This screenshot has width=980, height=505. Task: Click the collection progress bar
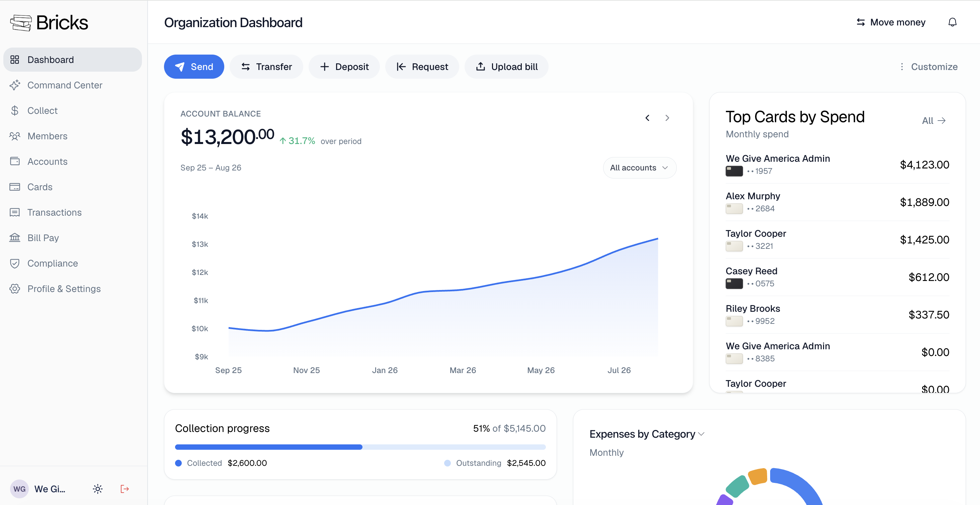point(360,447)
